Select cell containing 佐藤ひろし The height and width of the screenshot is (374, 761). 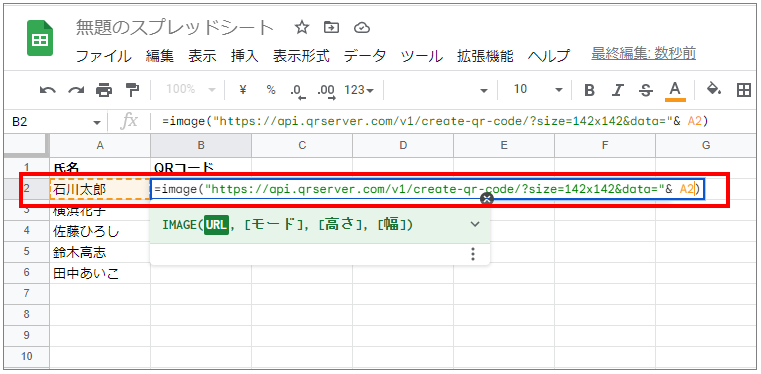point(100,231)
